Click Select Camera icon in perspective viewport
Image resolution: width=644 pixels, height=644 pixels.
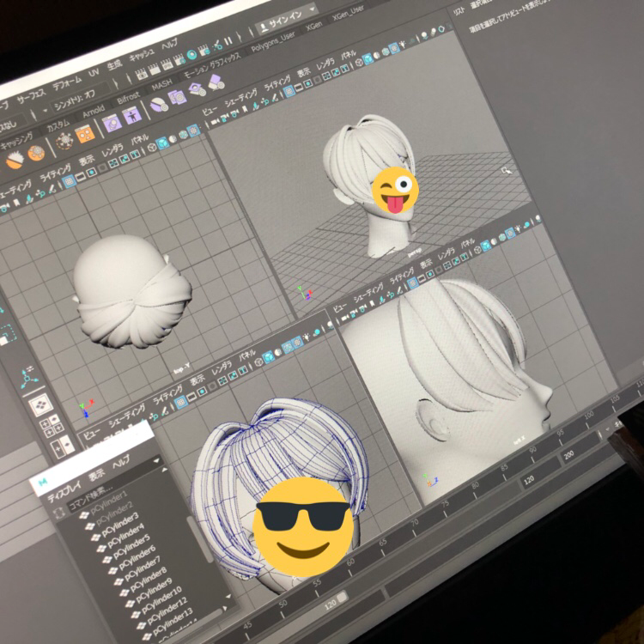[x=215, y=122]
